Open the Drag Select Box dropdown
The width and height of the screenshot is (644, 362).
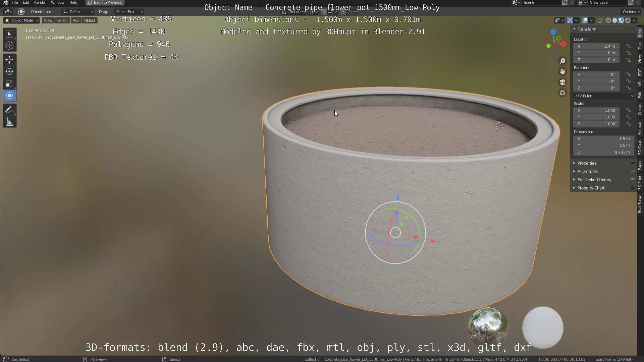coord(129,12)
